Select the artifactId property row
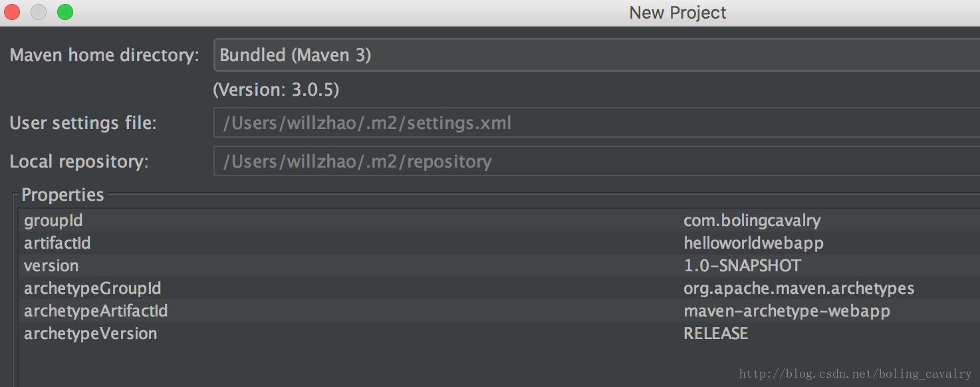The image size is (980, 387). click(57, 243)
